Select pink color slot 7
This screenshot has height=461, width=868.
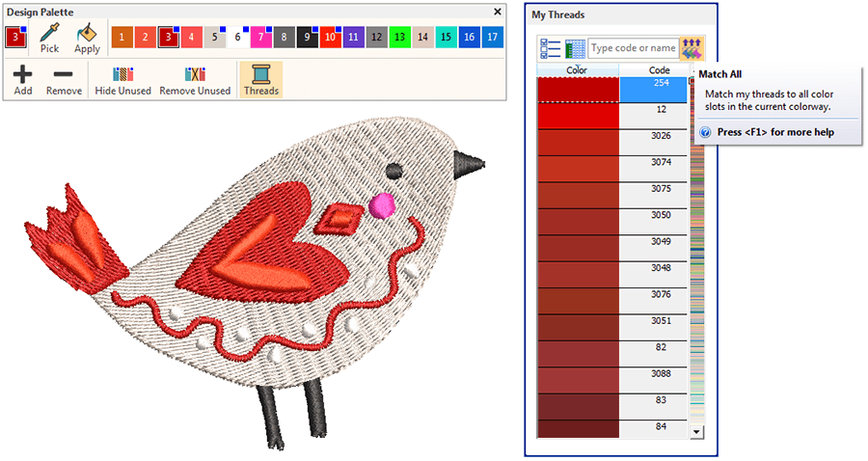(260, 37)
